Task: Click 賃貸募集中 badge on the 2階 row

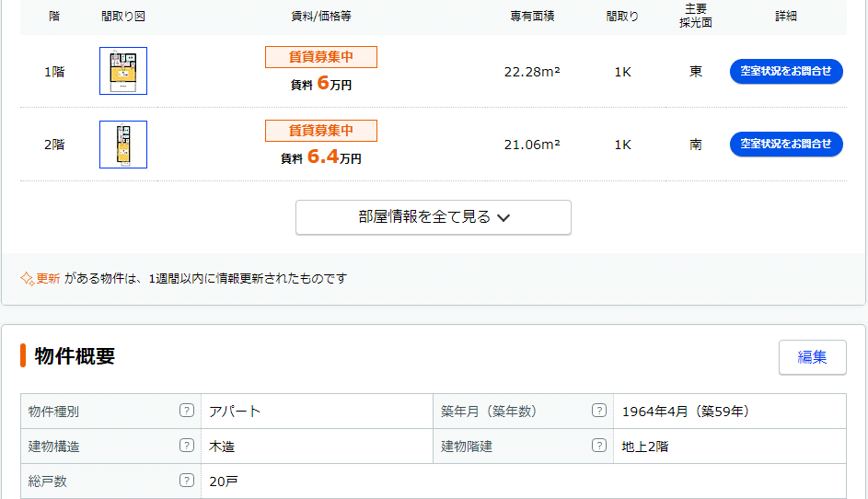Action: tap(320, 131)
